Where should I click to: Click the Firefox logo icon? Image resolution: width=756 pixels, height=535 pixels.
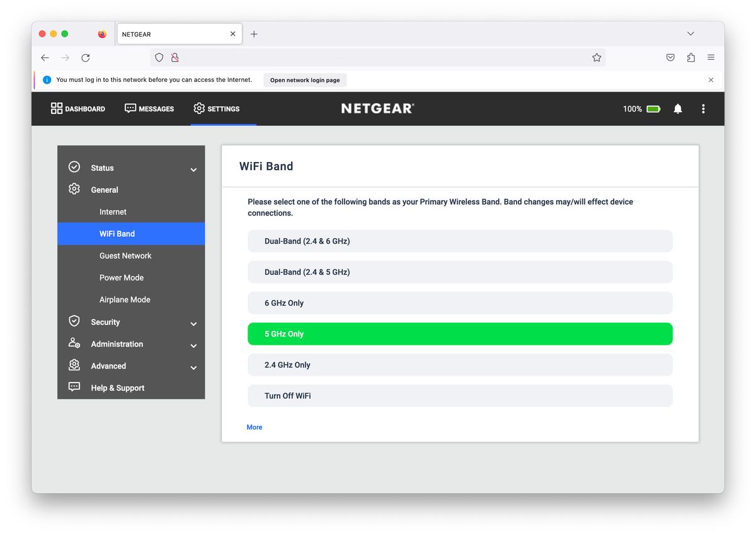click(103, 34)
